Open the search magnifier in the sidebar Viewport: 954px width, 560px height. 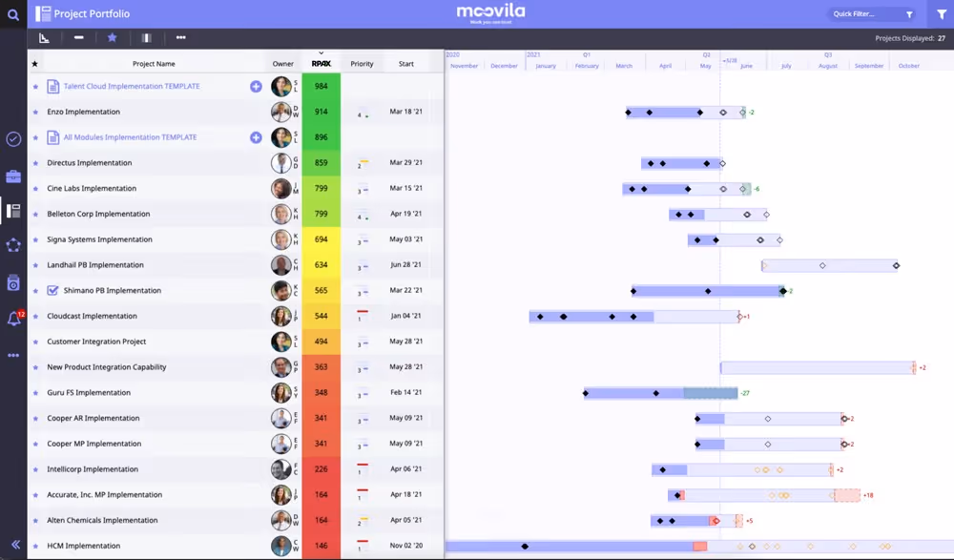pyautogui.click(x=12, y=14)
